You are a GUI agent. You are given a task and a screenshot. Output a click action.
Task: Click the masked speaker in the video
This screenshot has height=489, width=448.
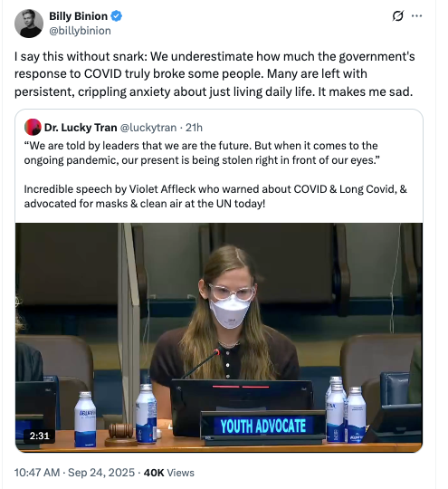pyautogui.click(x=227, y=315)
